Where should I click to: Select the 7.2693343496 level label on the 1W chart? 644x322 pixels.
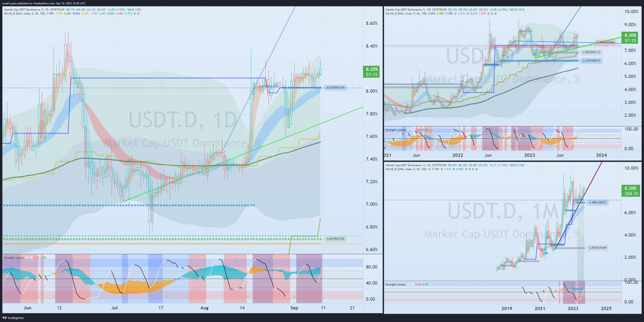pos(605,42)
